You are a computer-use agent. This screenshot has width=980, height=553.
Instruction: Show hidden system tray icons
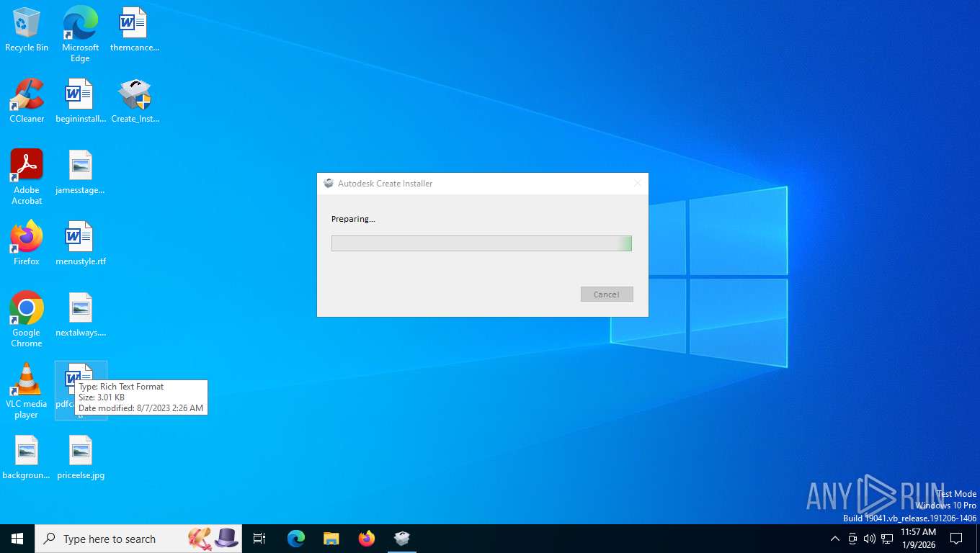[835, 539]
